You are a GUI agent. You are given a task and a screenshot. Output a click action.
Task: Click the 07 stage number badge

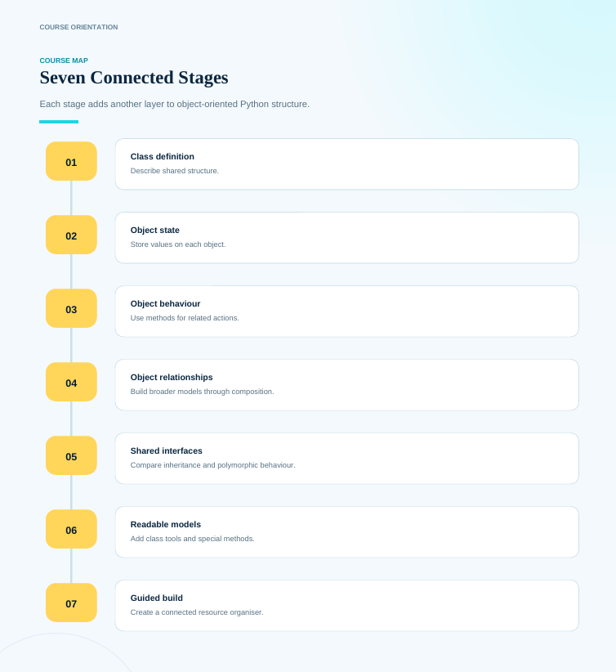[x=71, y=603]
